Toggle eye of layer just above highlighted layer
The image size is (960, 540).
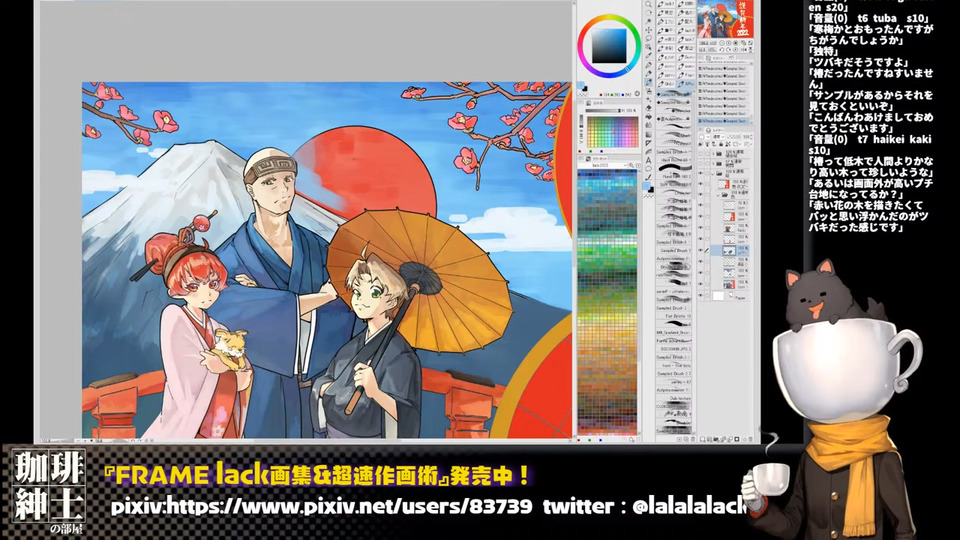700,239
